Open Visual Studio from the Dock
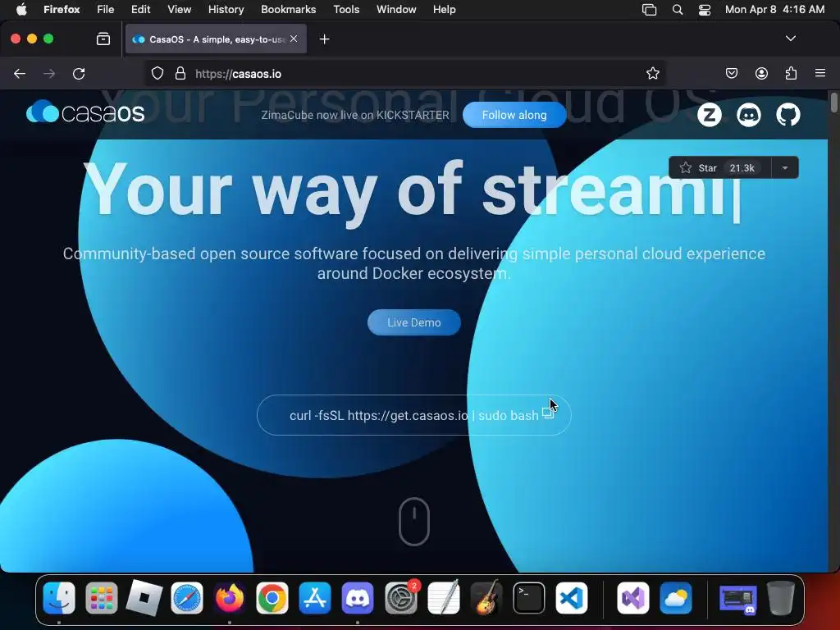 633,597
